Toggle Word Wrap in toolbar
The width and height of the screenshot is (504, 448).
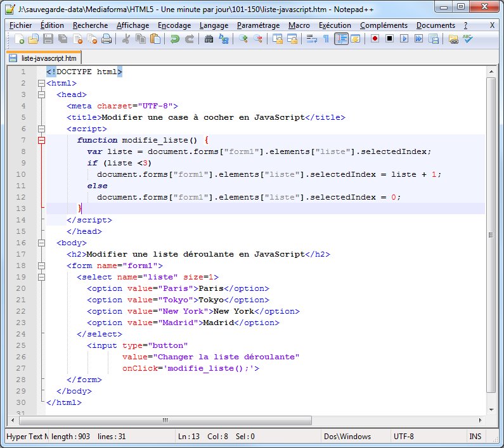[x=311, y=39]
